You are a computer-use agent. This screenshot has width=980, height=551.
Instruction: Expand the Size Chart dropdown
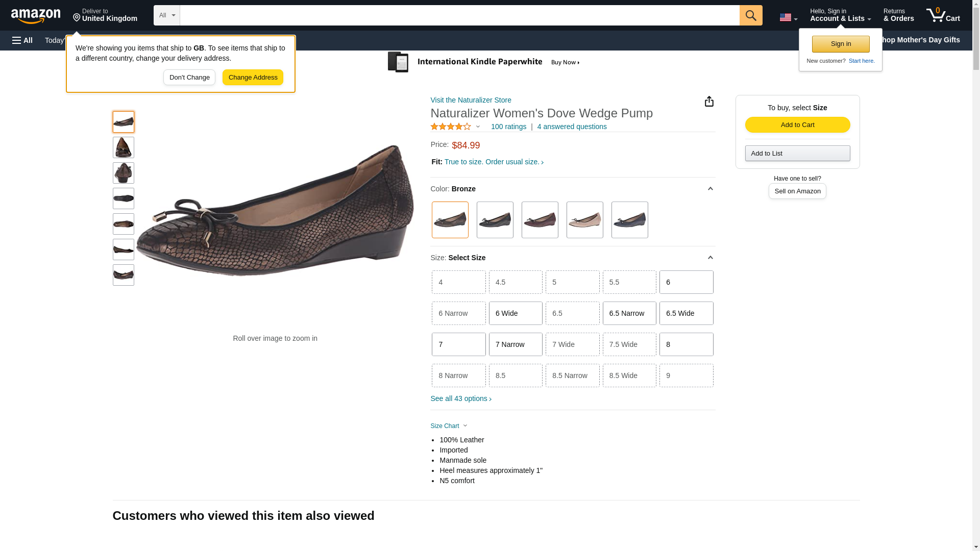[449, 426]
